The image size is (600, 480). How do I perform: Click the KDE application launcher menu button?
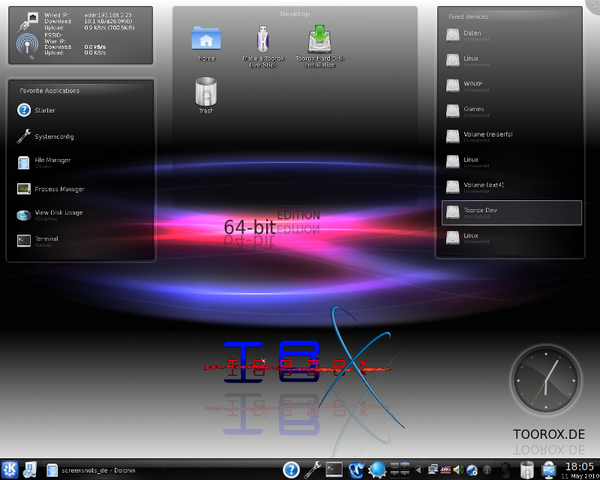pos(9,469)
